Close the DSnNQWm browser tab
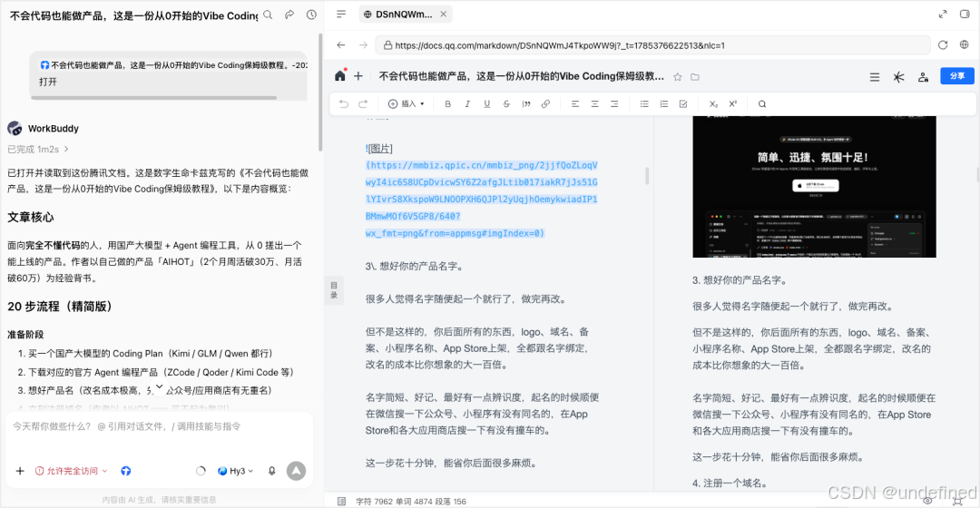This screenshot has height=508, width=980. click(x=443, y=14)
